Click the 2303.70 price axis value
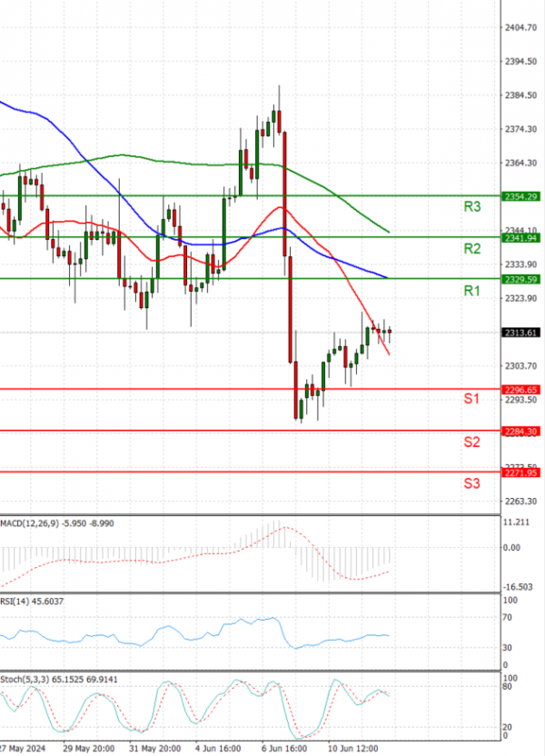 520,366
